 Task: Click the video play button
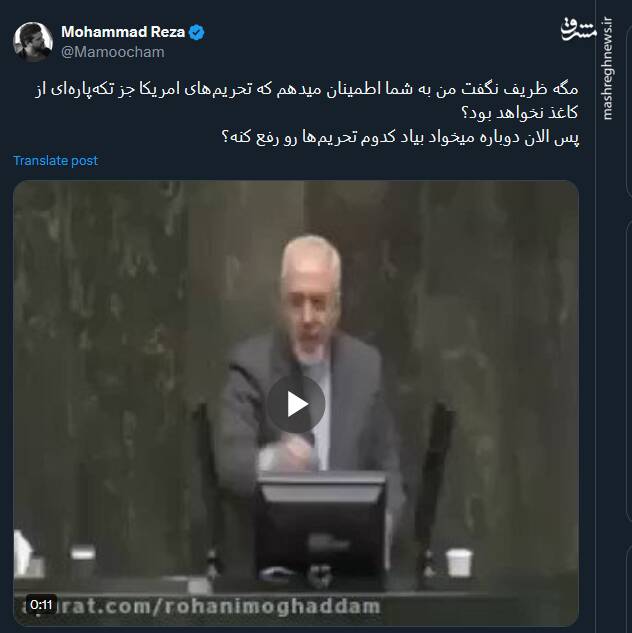296,404
